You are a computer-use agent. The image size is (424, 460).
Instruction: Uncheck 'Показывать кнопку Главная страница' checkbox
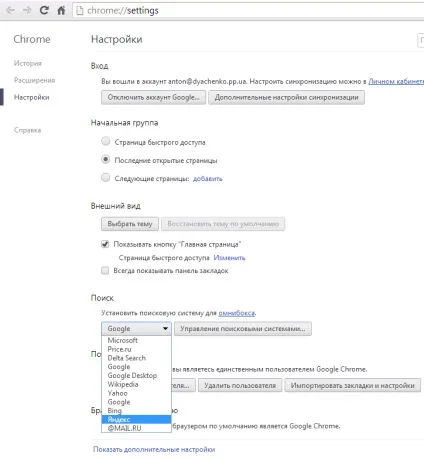105,244
